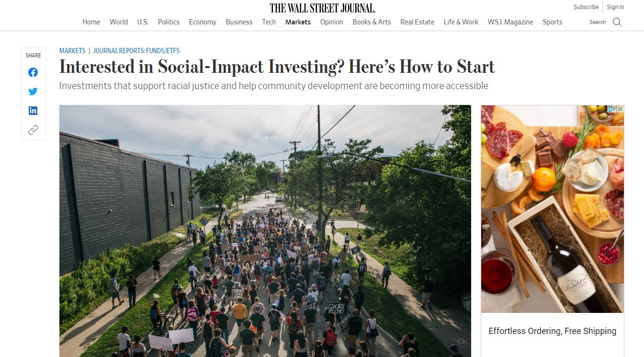Screen dimensions: 644x357
Task: Open the Opinion section
Action: (331, 22)
